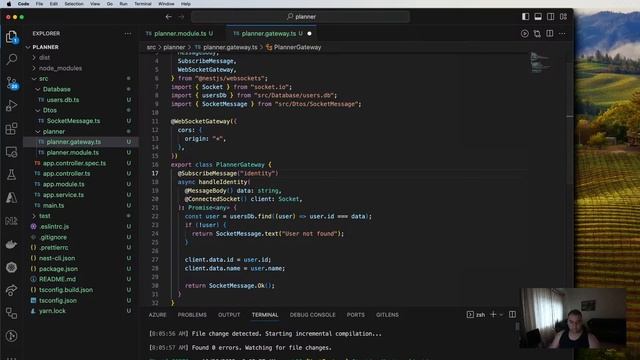Switch to planner.module.ts editor tab
This screenshot has width=640, height=360.
180,33
